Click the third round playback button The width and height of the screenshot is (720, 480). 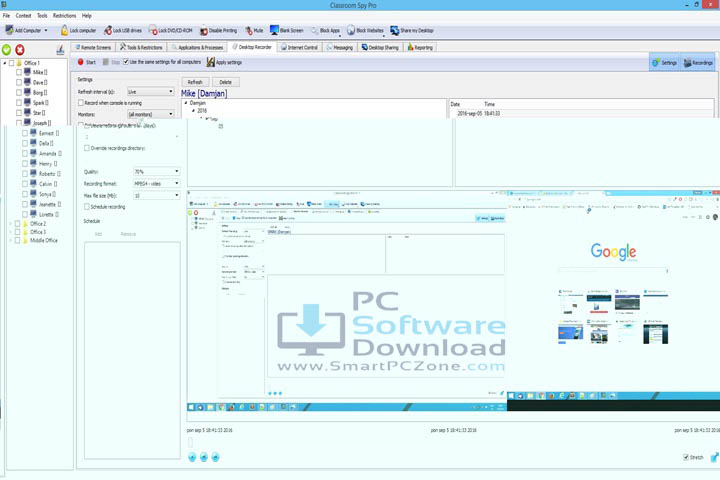[x=215, y=457]
